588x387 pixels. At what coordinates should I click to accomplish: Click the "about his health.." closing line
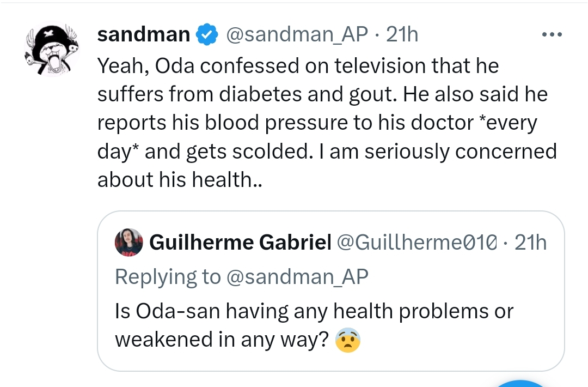point(180,180)
